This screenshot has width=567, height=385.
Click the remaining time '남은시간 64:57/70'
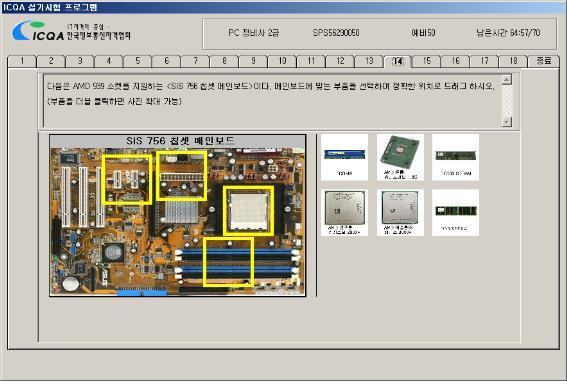508,33
